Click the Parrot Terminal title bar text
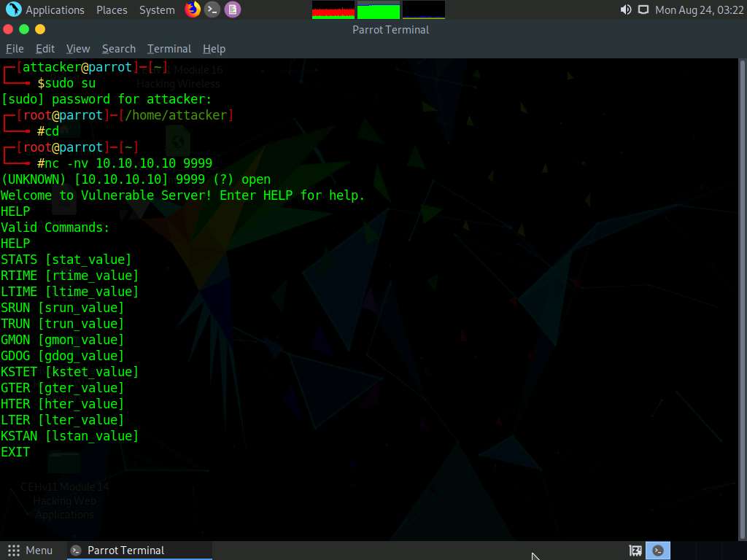The height and width of the screenshot is (560, 747). coord(391,29)
